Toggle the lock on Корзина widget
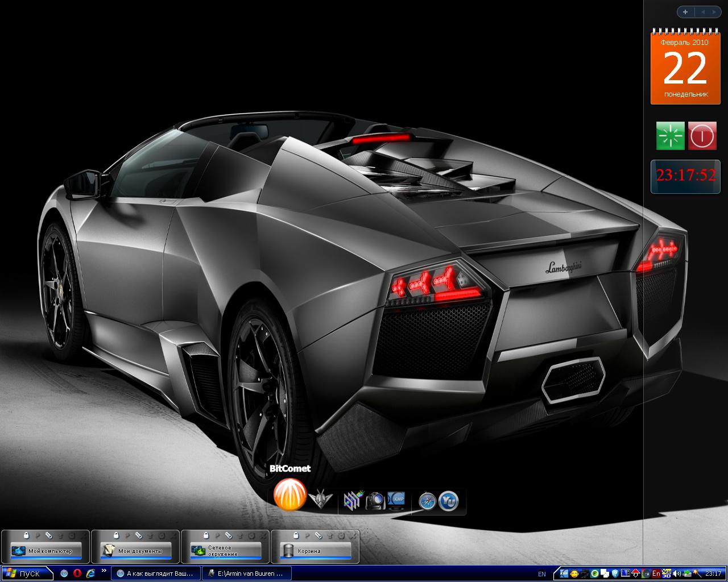 (x=296, y=535)
